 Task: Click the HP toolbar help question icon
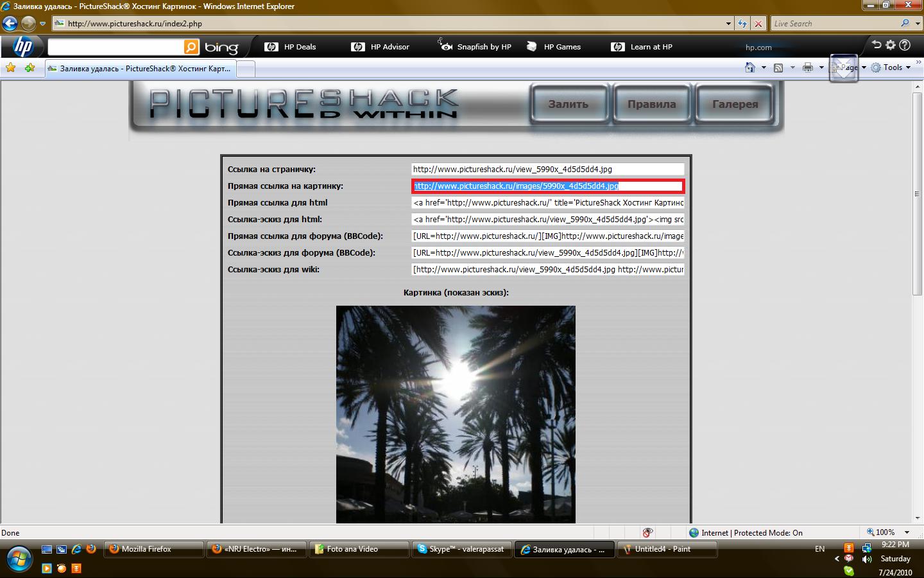(x=905, y=45)
